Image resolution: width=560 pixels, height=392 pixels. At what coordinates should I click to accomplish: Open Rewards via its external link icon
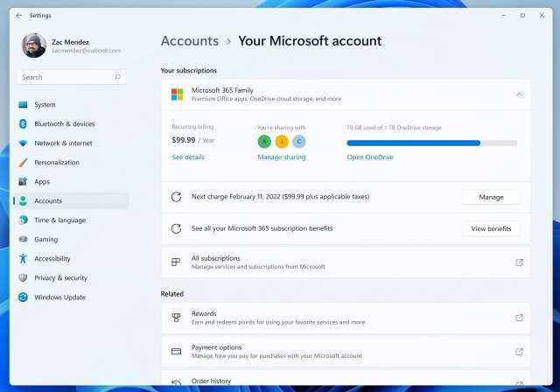point(519,318)
